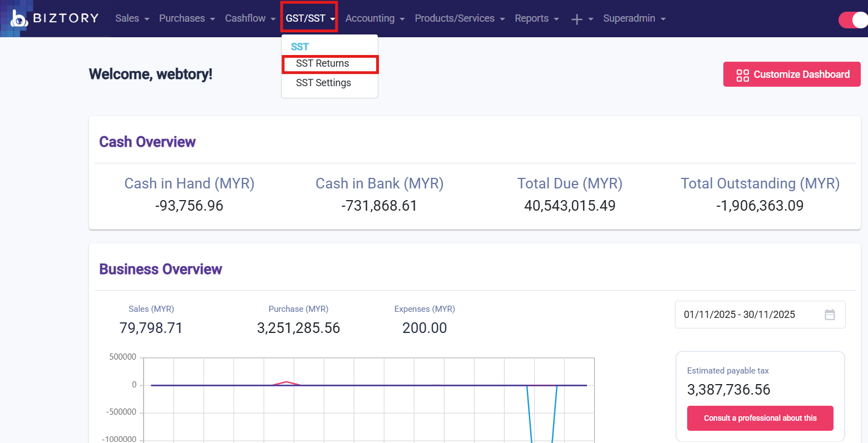Click the Cash Overview heading
Image resolution: width=868 pixels, height=443 pixels.
point(147,142)
